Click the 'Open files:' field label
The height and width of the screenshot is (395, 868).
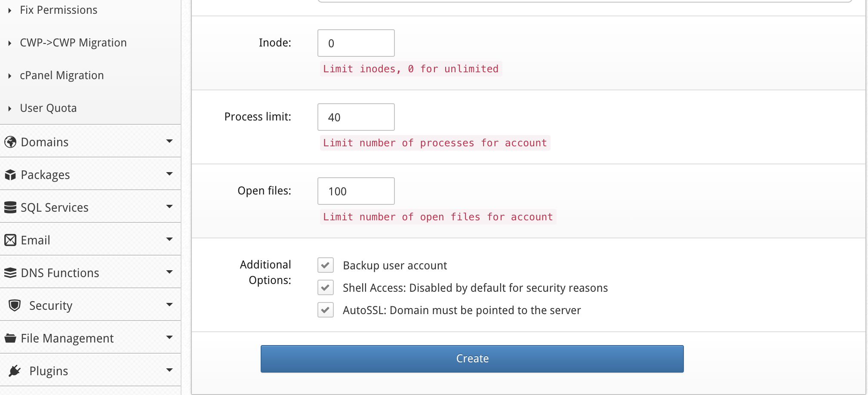pyautogui.click(x=265, y=191)
